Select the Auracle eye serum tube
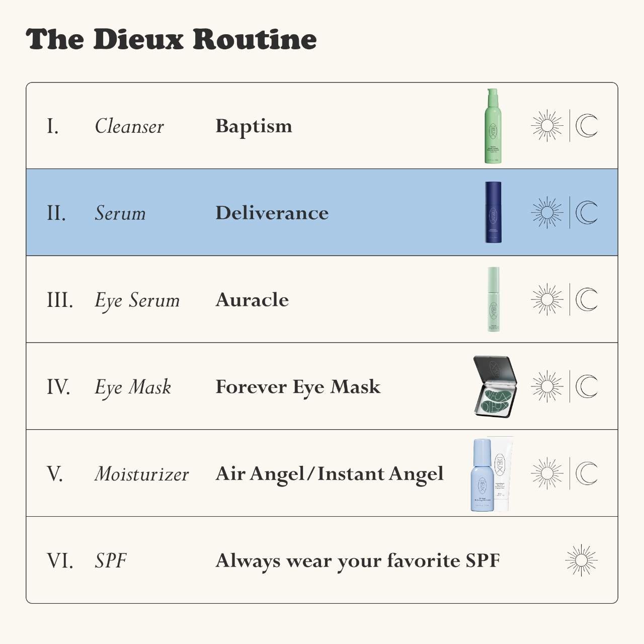The image size is (644, 644). point(494,299)
